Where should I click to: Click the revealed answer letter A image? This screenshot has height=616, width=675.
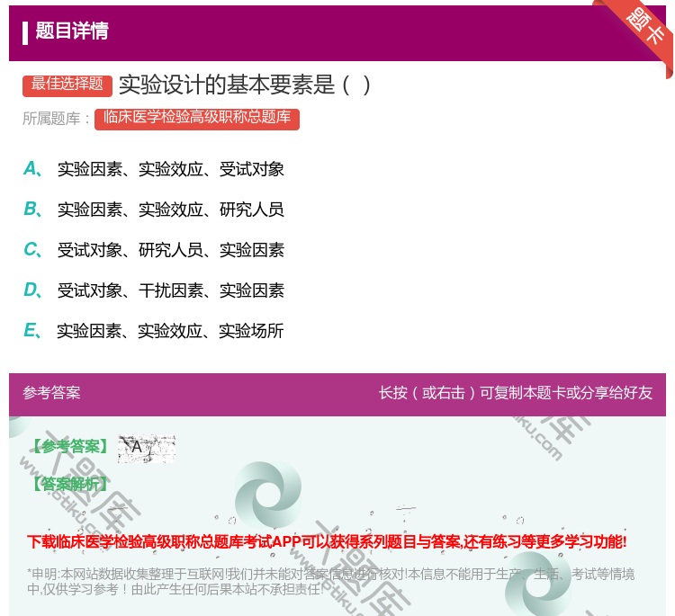tap(147, 448)
